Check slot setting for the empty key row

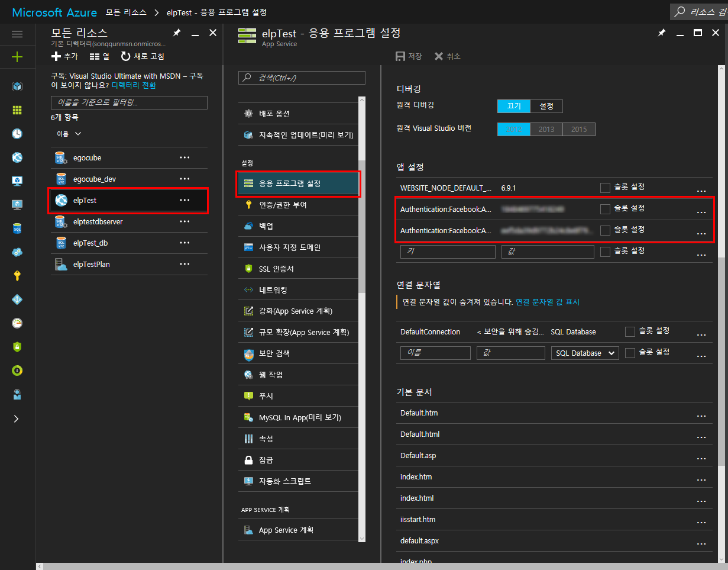(x=605, y=252)
